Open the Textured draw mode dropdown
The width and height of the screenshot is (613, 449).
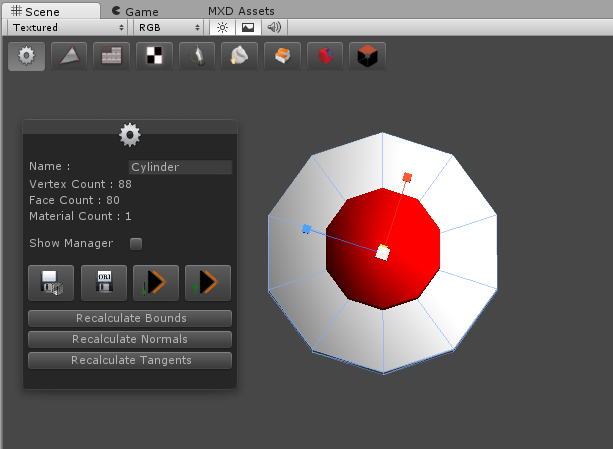pos(68,27)
